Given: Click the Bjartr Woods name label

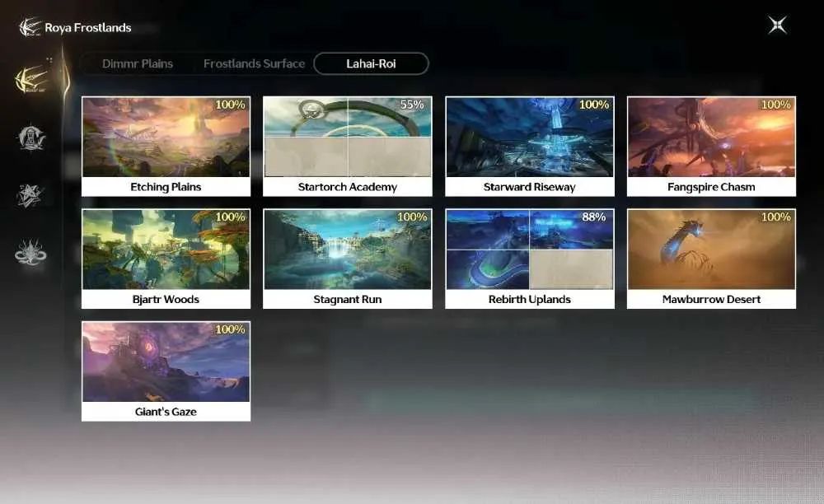Looking at the screenshot, I should [x=166, y=299].
